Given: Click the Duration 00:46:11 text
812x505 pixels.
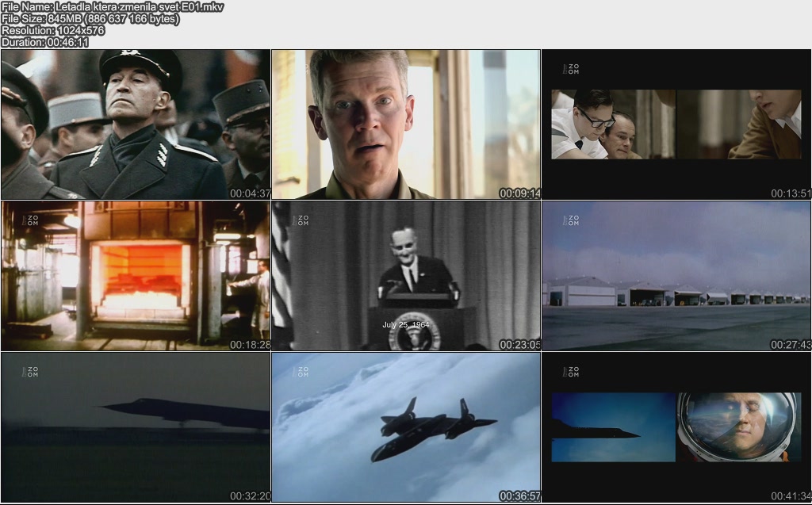Looking at the screenshot, I should point(45,42).
